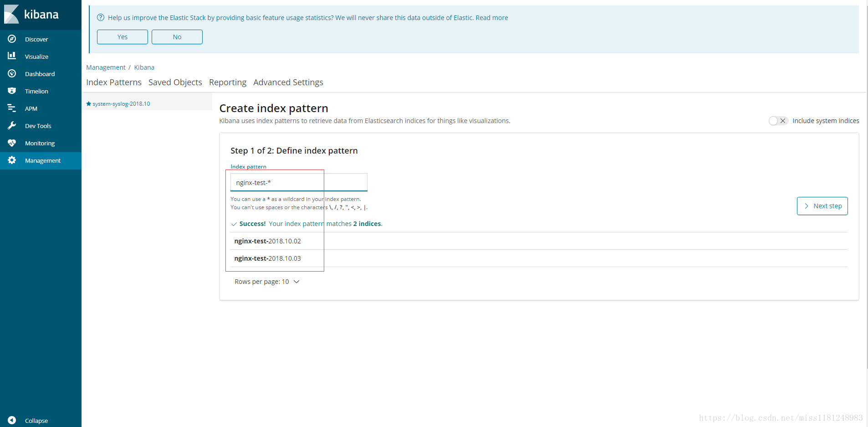
Task: Select Management label in sidebar
Action: pyautogui.click(x=43, y=160)
